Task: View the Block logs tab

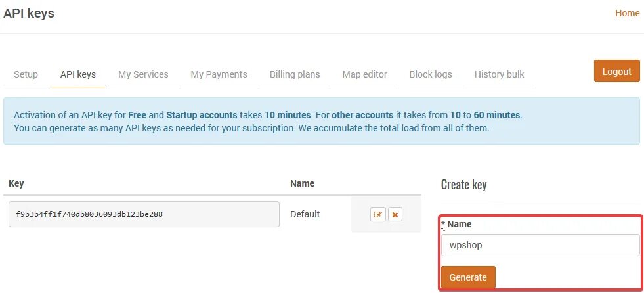Action: [x=431, y=74]
